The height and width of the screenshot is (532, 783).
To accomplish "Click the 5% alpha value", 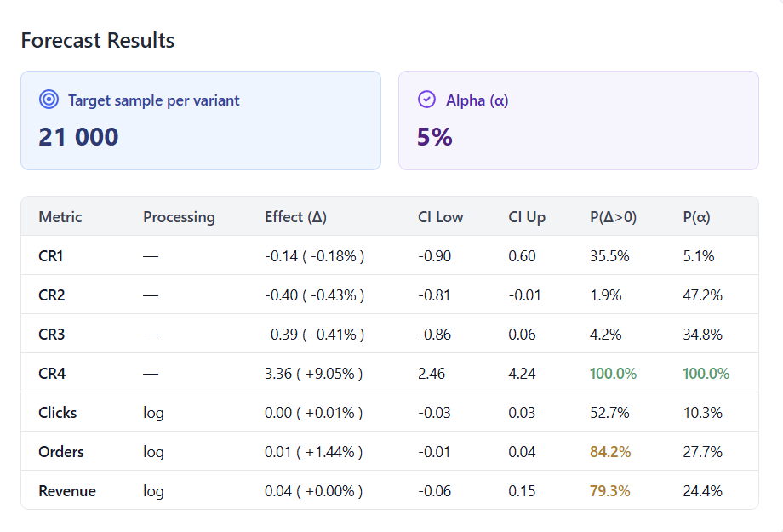I will click(x=432, y=136).
